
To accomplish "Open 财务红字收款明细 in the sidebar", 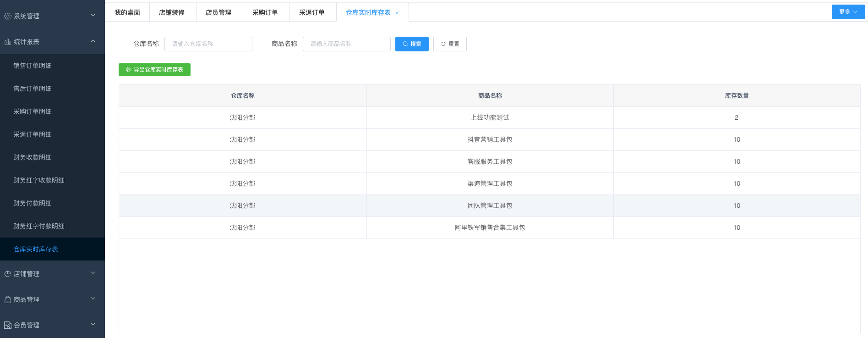I will (52, 180).
